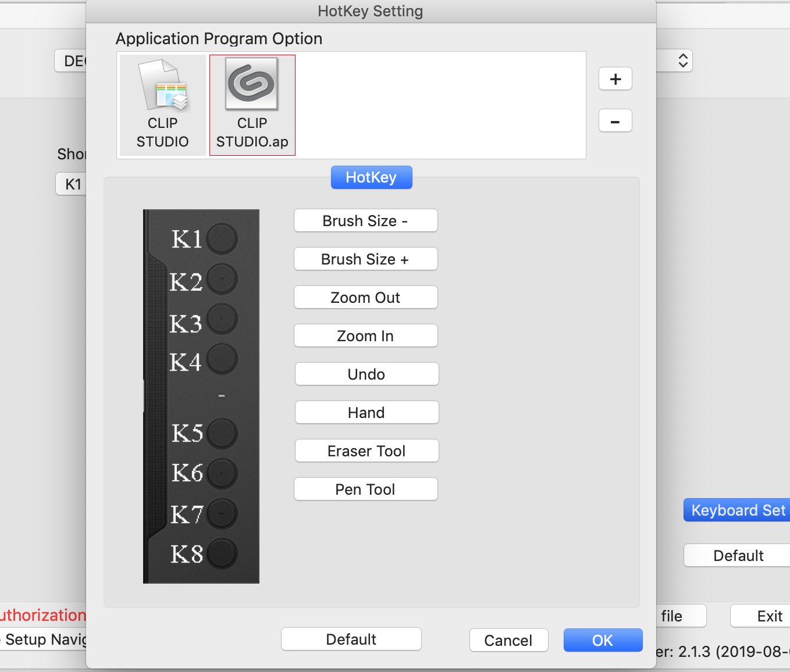790x672 pixels.
Task: Edit the Hand hotkey button
Action: 366,413
